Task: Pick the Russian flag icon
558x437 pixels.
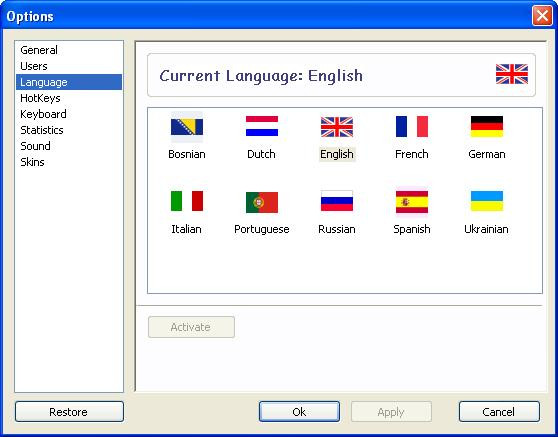Action: (x=337, y=201)
